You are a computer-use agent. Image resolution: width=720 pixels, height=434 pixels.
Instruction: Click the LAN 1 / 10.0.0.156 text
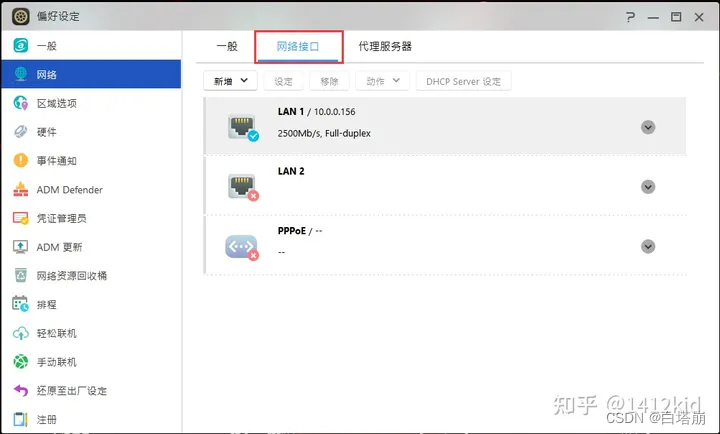[316, 112]
